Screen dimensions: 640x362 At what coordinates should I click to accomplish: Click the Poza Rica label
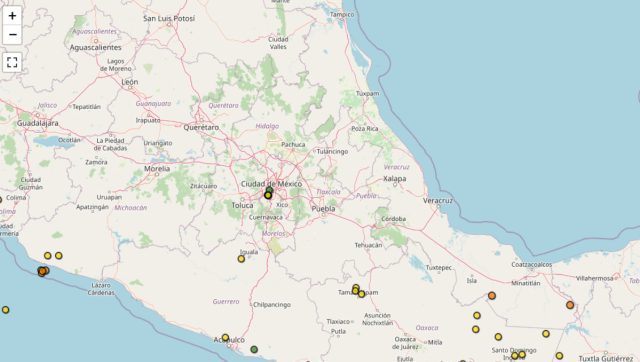point(364,129)
